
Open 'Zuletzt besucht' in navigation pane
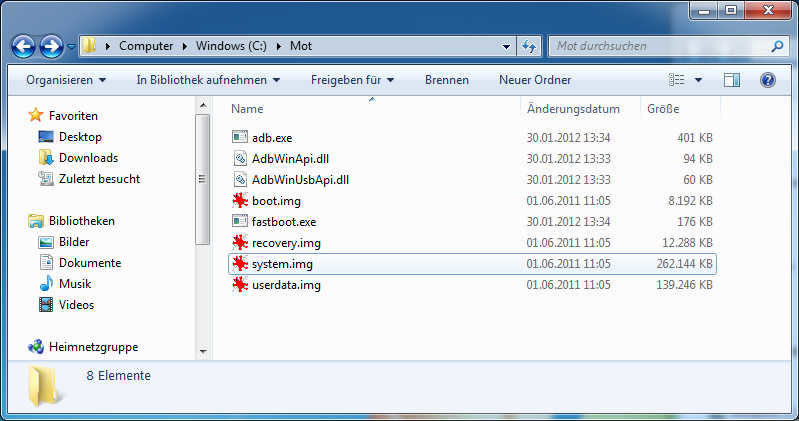point(99,179)
